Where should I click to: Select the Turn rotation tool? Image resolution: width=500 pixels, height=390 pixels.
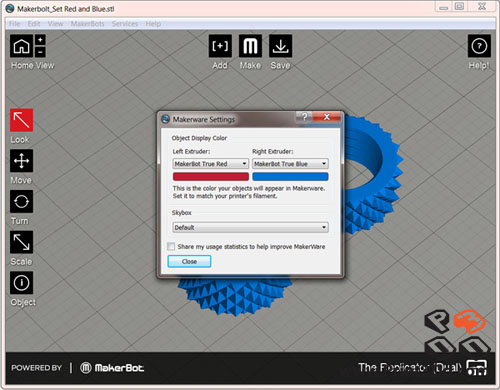[x=21, y=201]
